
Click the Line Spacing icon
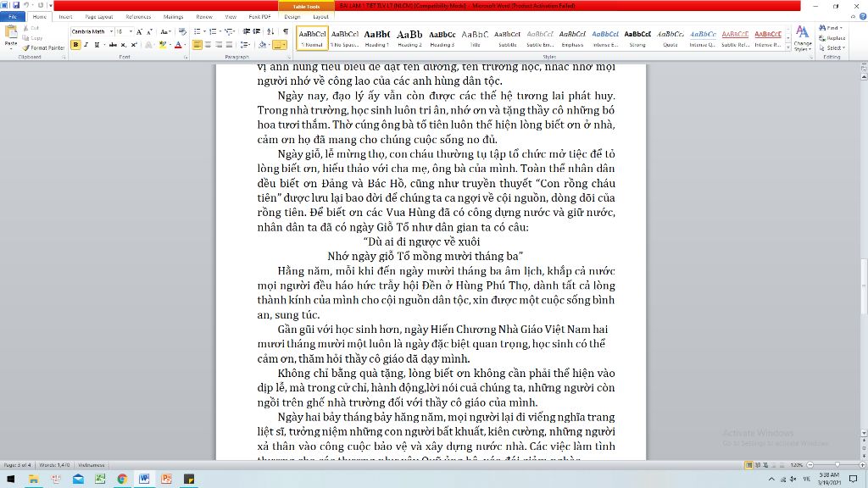245,45
